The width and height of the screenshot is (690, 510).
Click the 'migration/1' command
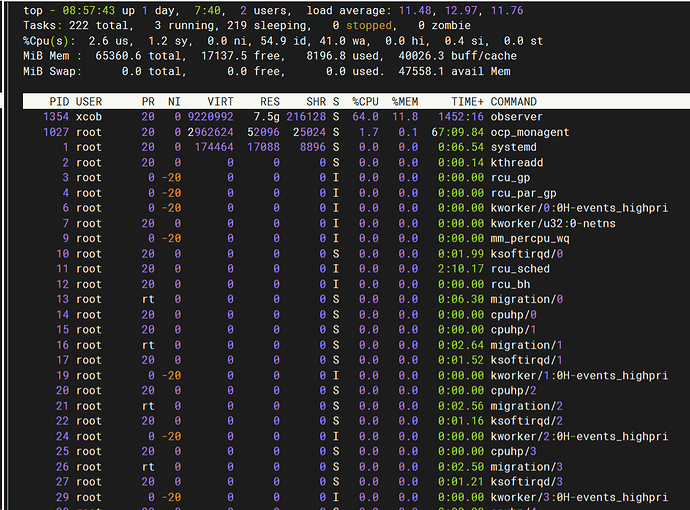526,345
